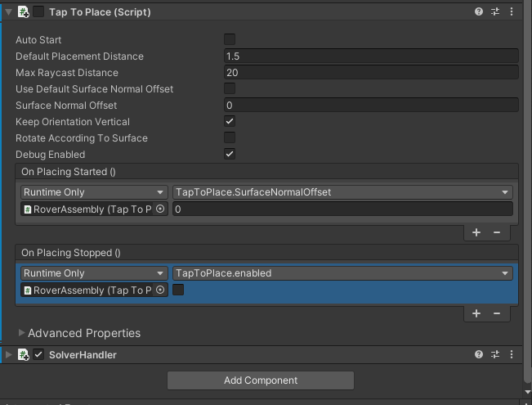This screenshot has height=405, width=532.
Task: Click the scrollbar down arrow
Action: (x=528, y=392)
